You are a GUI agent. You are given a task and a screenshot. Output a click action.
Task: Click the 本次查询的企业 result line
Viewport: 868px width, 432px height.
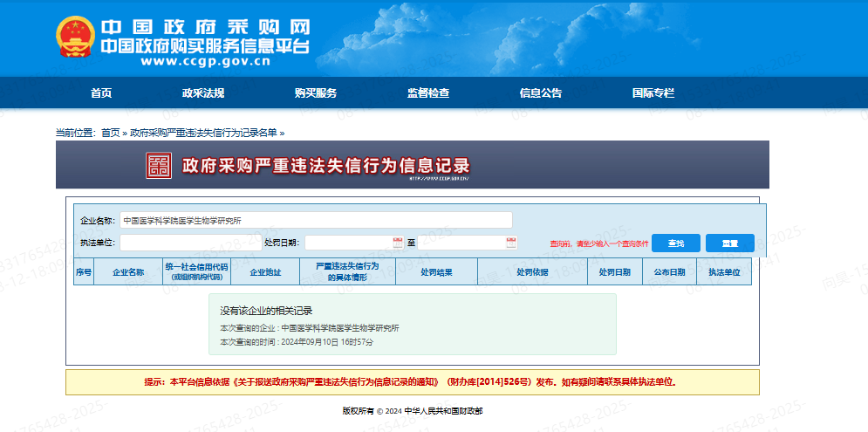click(x=310, y=328)
